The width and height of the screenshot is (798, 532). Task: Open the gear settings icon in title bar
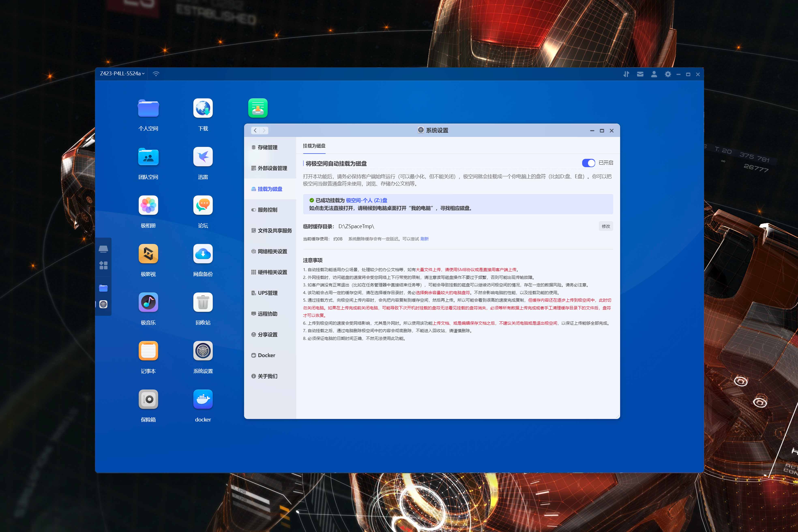(668, 74)
